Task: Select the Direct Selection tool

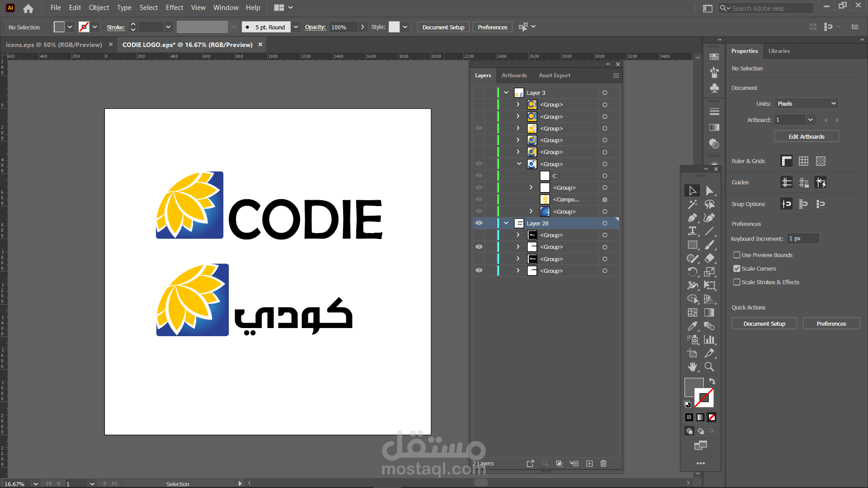Action: tap(709, 191)
